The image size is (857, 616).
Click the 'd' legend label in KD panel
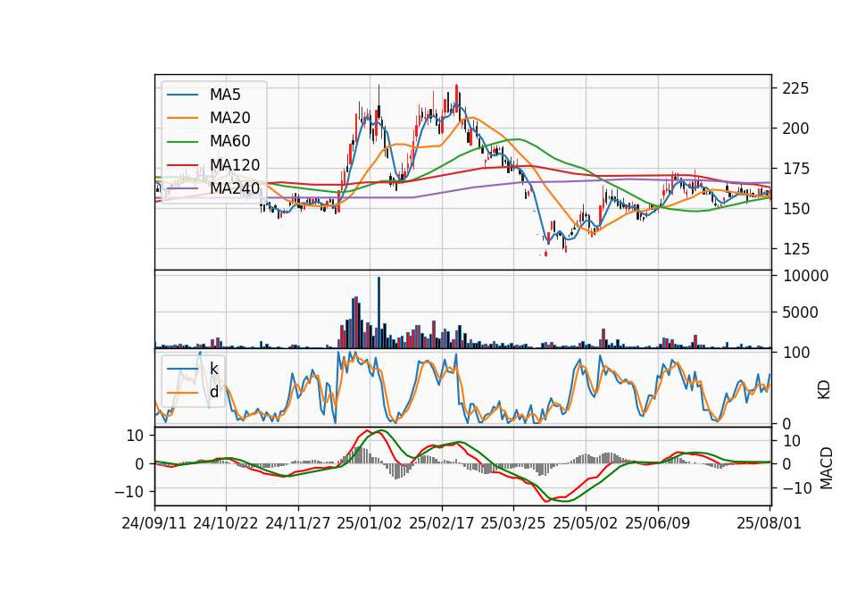(214, 393)
